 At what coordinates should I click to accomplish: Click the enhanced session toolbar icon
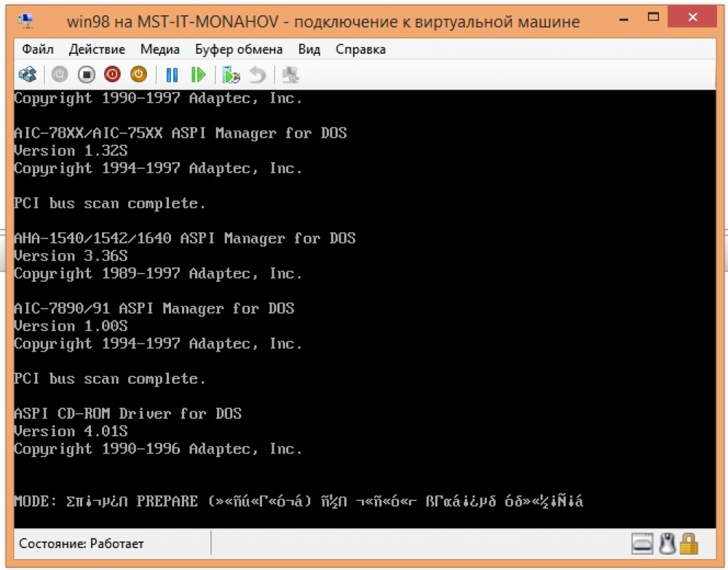coord(290,75)
